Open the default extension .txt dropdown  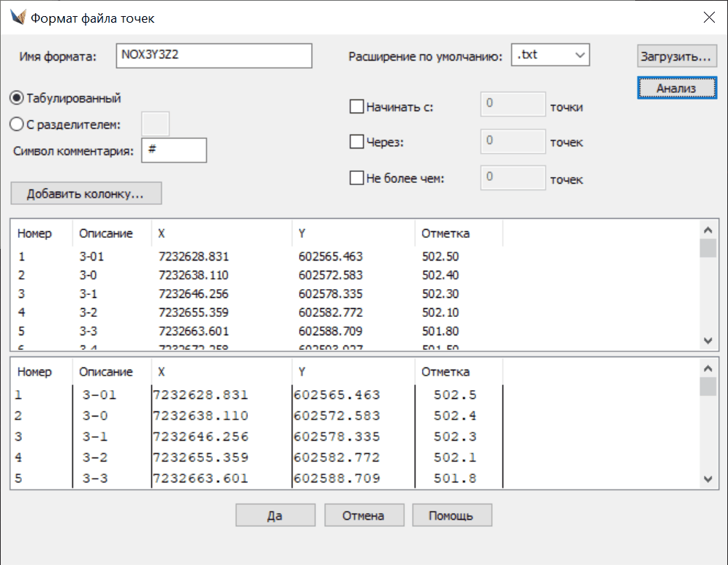(x=550, y=55)
